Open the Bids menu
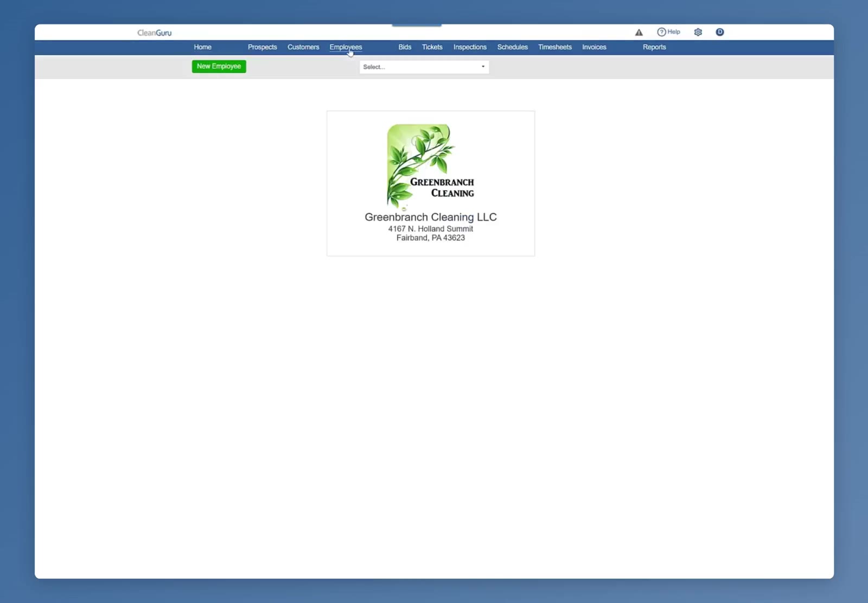Image resolution: width=868 pixels, height=603 pixels. (x=405, y=47)
